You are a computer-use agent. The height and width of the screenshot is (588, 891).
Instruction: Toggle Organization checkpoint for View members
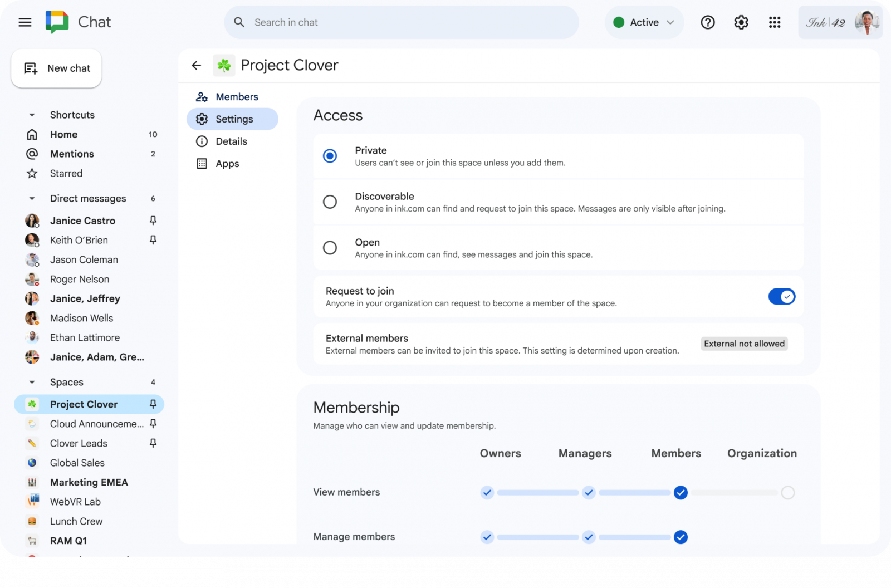788,493
